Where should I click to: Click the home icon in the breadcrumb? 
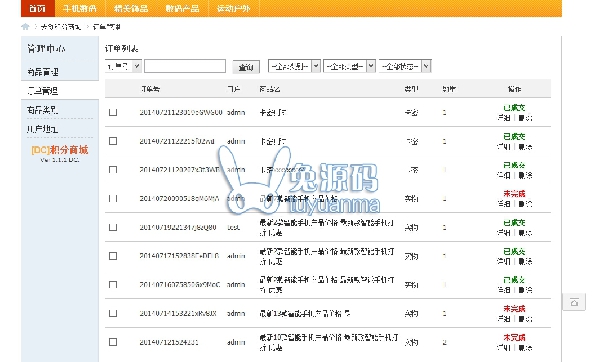25,26
